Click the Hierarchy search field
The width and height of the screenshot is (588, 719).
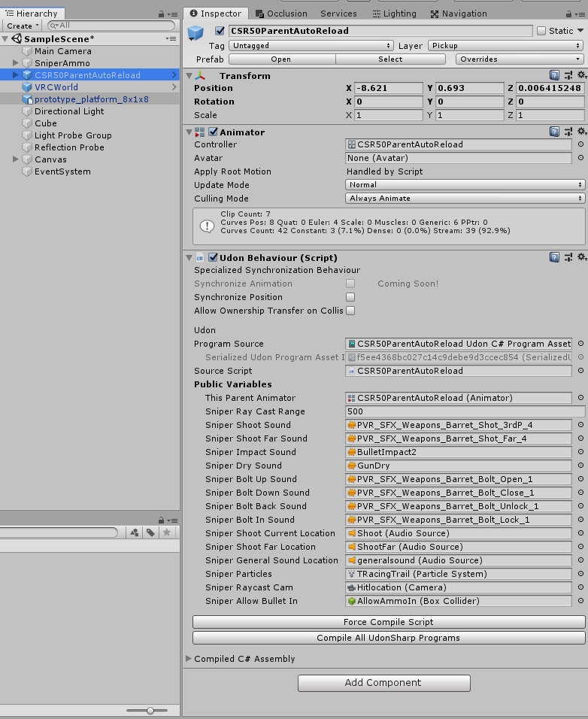(111, 26)
